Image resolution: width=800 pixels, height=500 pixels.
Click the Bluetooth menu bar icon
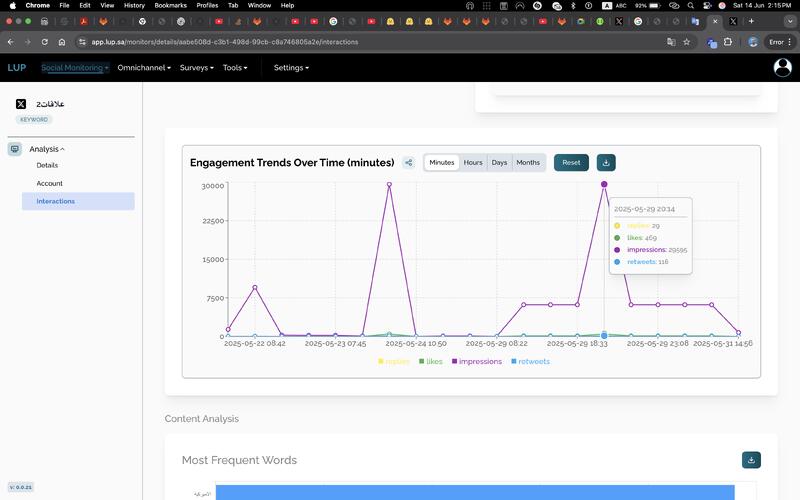click(x=573, y=5)
